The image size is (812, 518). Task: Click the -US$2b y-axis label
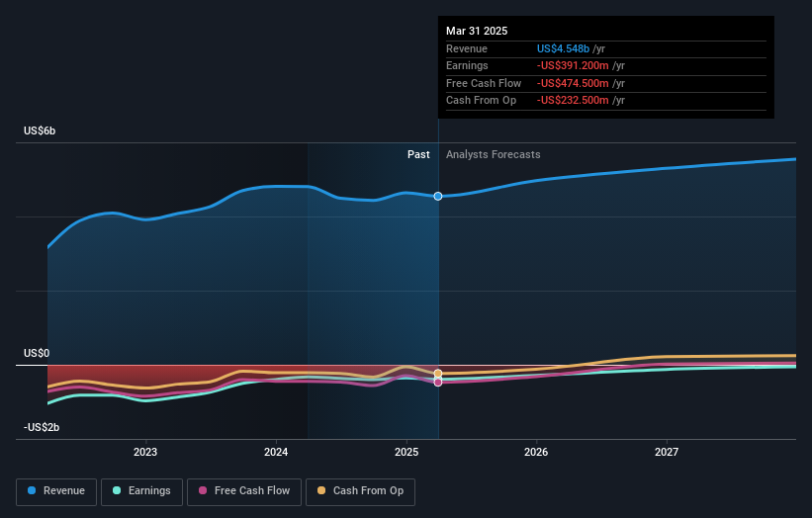42,427
